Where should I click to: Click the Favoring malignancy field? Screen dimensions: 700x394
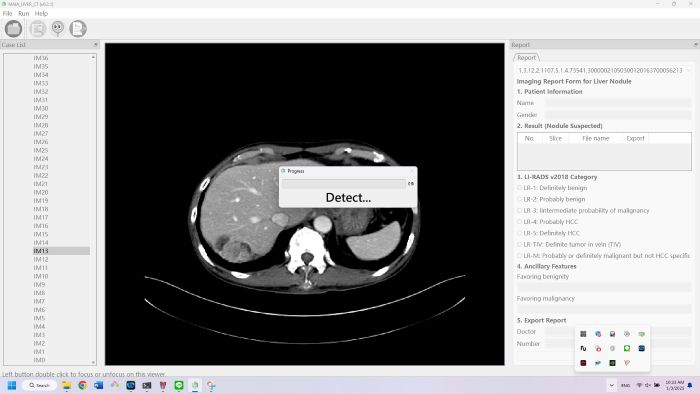(x=604, y=309)
